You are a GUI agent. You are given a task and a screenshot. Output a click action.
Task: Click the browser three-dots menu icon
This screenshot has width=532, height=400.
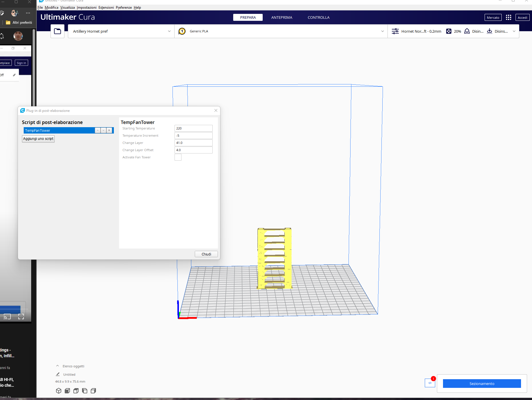28,13
